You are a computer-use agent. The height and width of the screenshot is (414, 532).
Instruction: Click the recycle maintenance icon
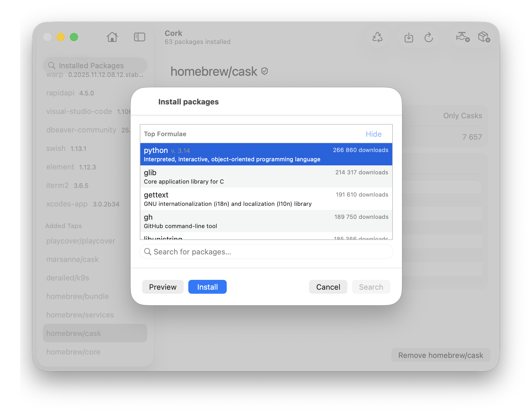click(377, 37)
